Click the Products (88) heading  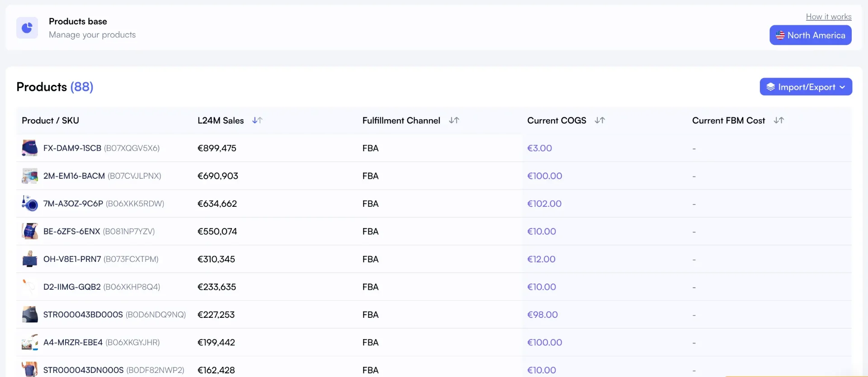tap(55, 87)
